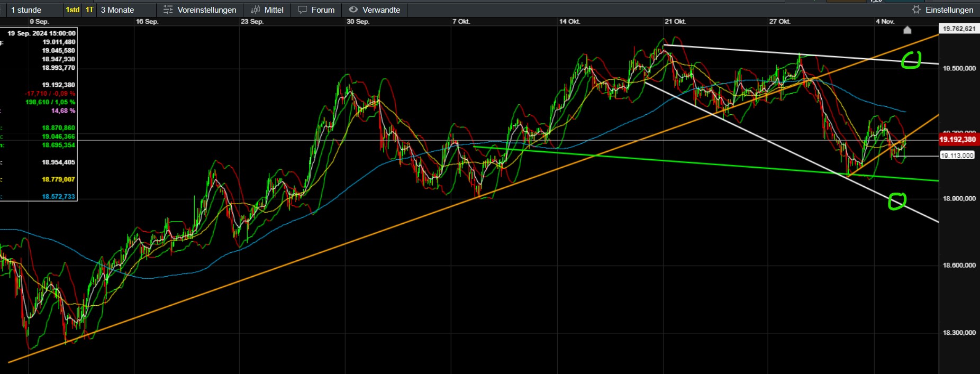Click the eye icon beside Verwandte
This screenshot has height=374, width=980.
(x=353, y=10)
